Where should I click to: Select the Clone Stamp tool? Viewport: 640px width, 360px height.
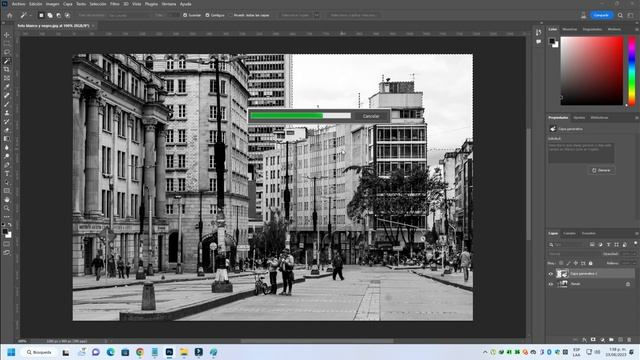tap(7, 113)
